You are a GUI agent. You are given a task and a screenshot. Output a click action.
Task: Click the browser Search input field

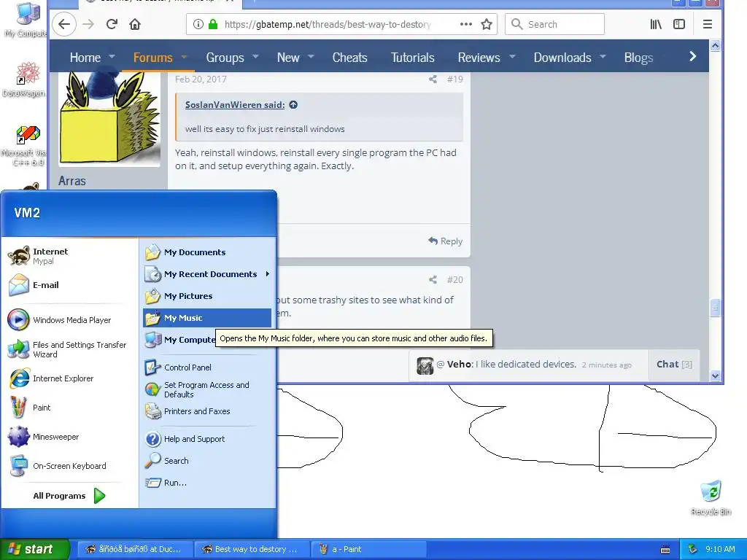click(x=555, y=24)
